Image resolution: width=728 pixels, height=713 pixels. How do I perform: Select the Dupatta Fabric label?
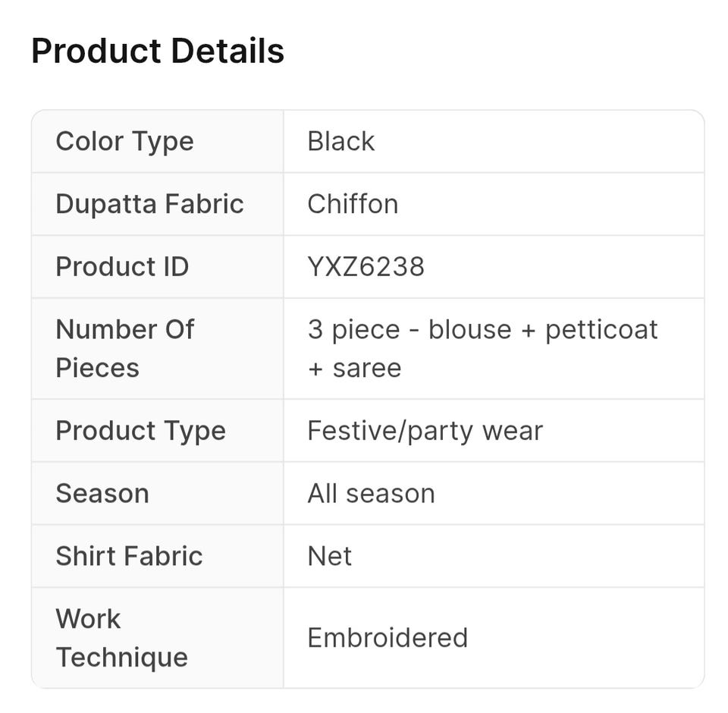tap(149, 204)
